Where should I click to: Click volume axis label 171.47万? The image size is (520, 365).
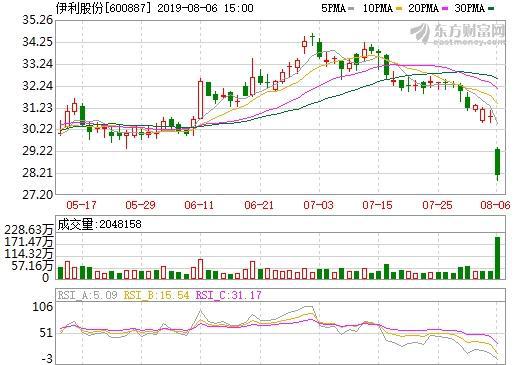tap(29, 242)
